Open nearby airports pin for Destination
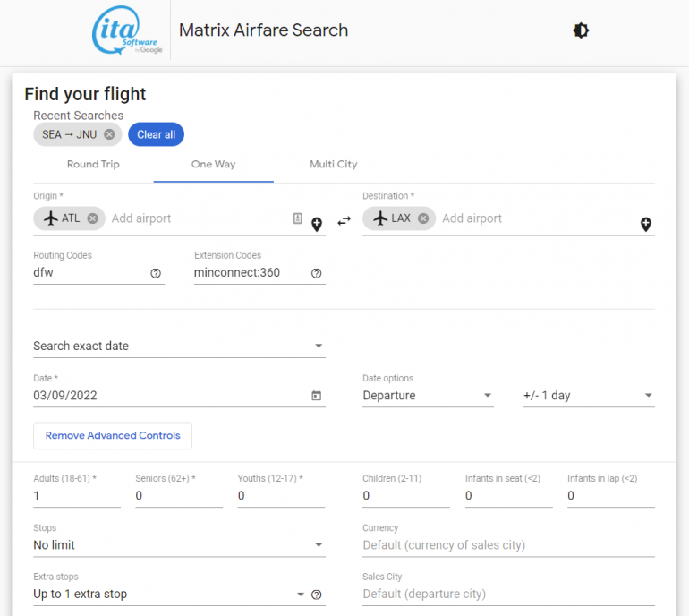 click(645, 224)
